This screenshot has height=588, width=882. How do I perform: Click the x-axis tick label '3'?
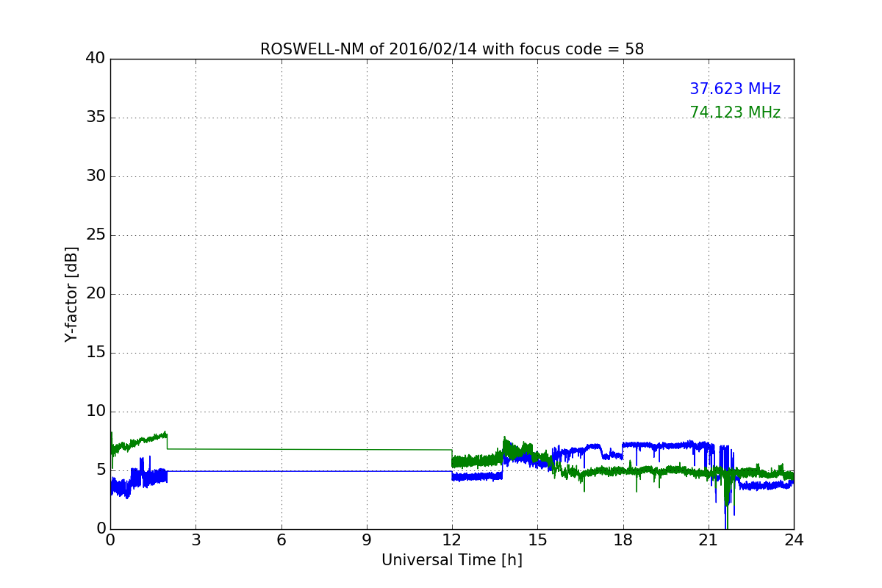click(196, 540)
